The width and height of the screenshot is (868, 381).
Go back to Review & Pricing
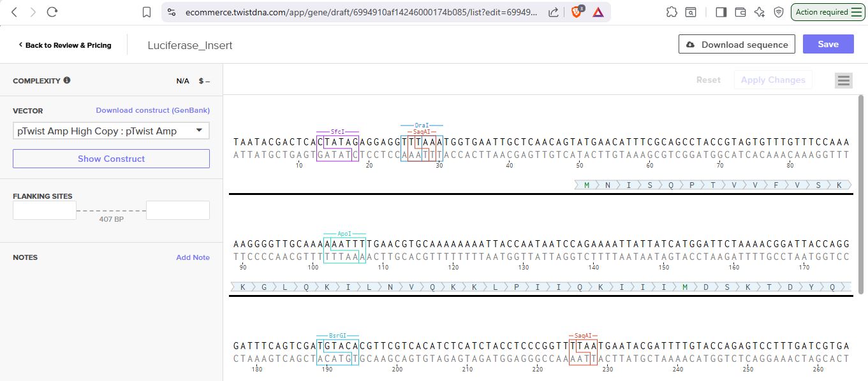point(64,45)
